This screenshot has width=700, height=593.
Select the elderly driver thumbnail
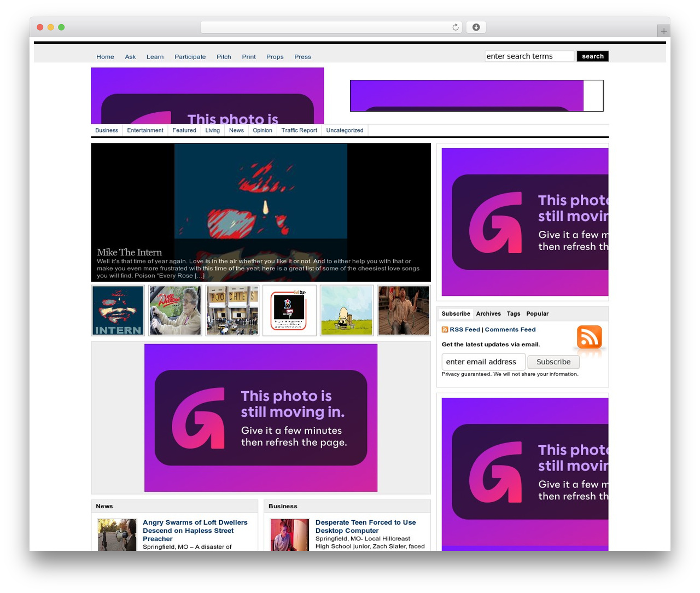(175, 310)
